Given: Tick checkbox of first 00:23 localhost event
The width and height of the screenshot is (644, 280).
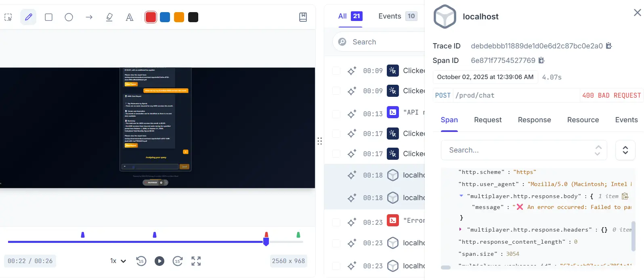Looking at the screenshot, I should pyautogui.click(x=336, y=243).
